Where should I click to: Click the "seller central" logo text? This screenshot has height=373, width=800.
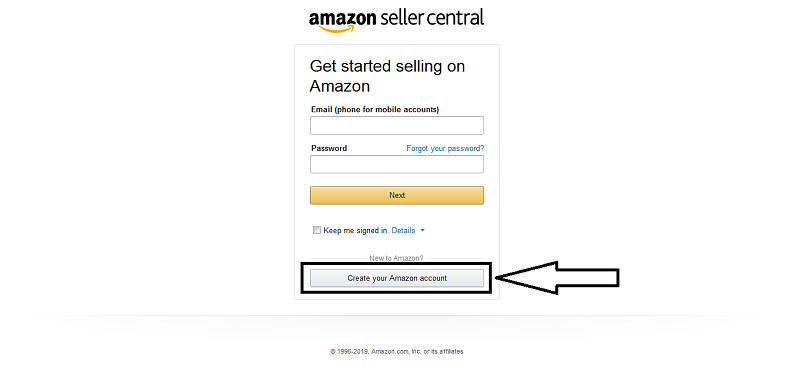[433, 18]
